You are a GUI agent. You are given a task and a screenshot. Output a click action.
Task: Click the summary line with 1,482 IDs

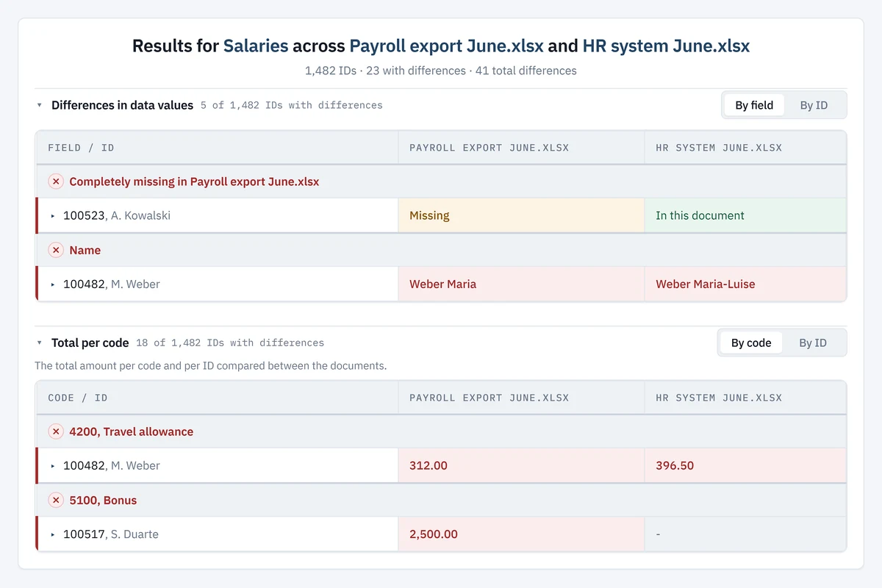click(x=441, y=71)
